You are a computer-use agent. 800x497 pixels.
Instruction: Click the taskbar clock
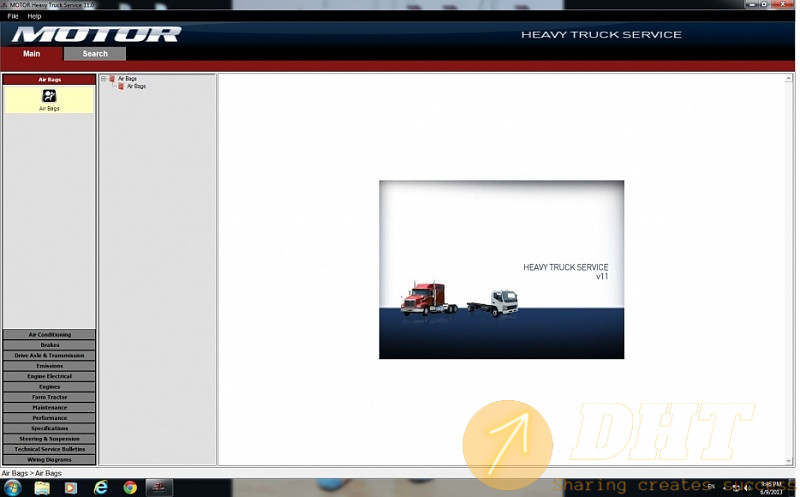[x=771, y=488]
